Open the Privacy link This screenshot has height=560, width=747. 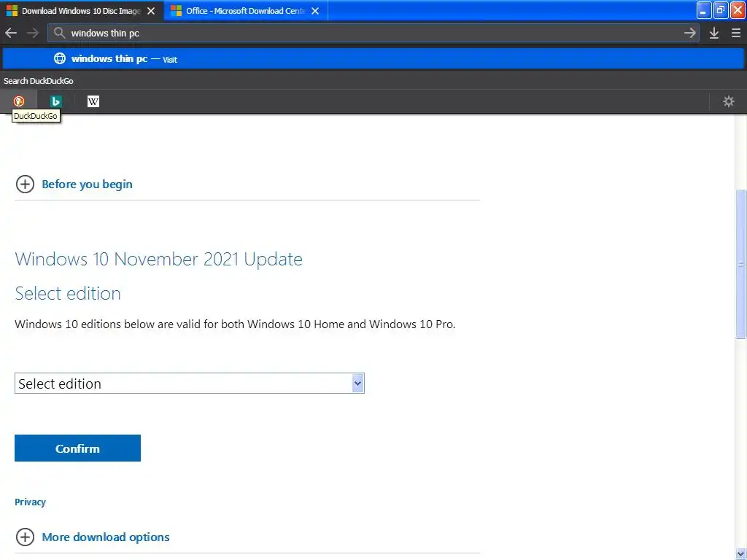30,502
